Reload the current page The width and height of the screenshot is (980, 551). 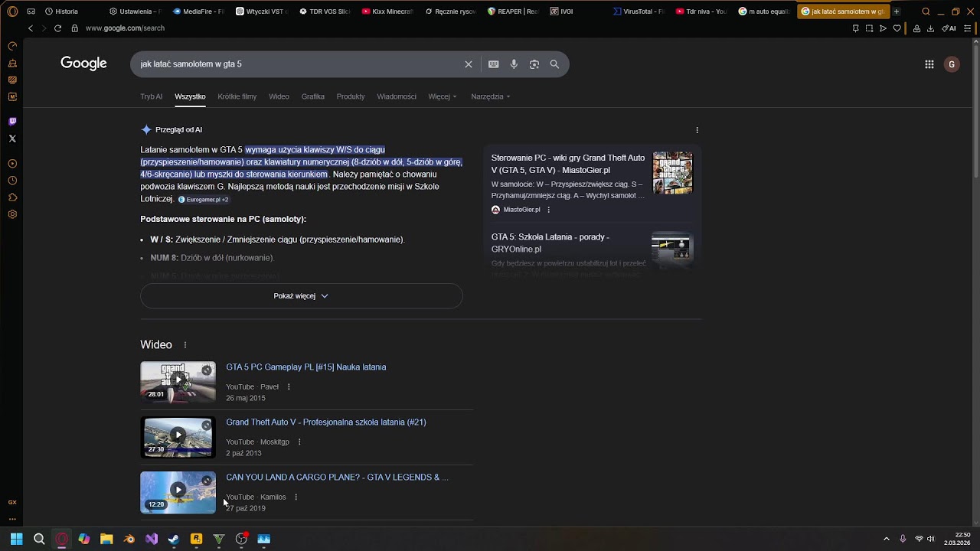[x=57, y=28]
